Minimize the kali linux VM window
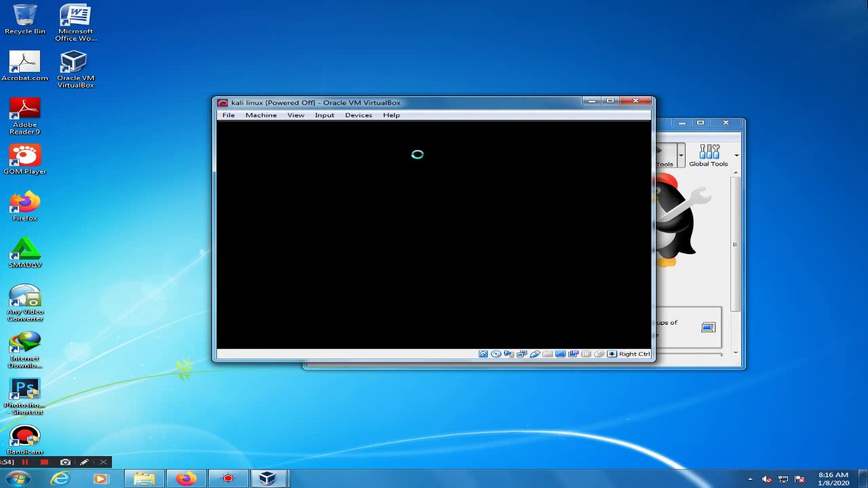The image size is (868, 488). tap(591, 101)
